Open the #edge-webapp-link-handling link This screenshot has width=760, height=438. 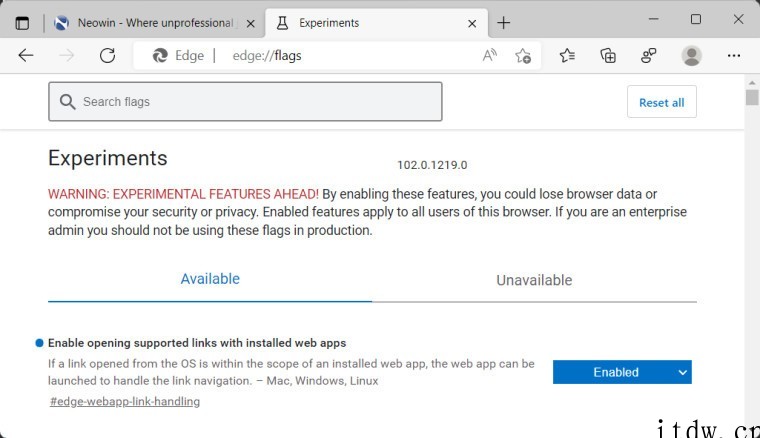pos(125,401)
